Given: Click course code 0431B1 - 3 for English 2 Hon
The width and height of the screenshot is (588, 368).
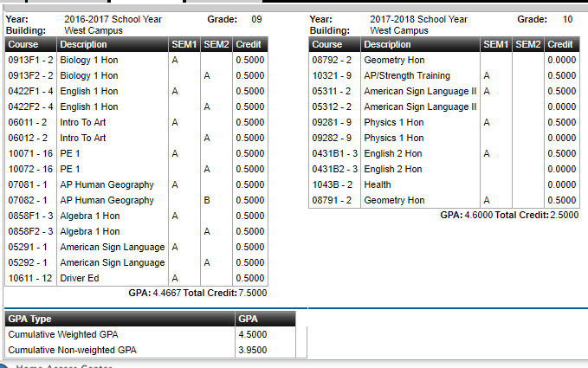Looking at the screenshot, I should 335,153.
